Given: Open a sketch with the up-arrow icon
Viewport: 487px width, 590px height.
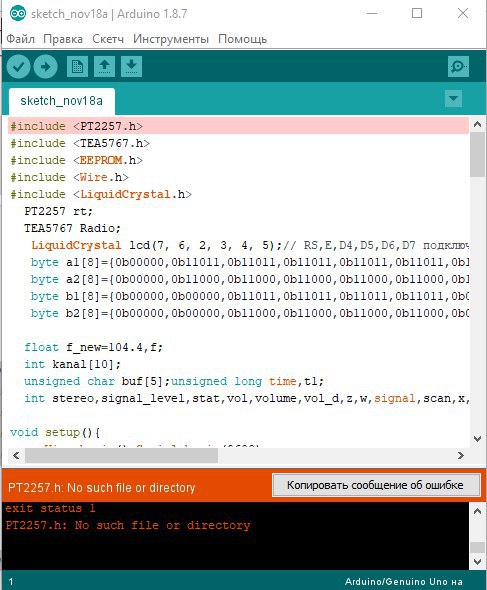Looking at the screenshot, I should tap(104, 67).
